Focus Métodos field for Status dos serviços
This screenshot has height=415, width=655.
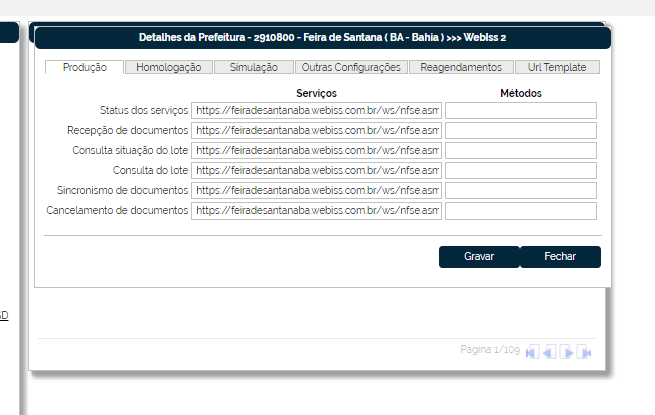point(521,110)
